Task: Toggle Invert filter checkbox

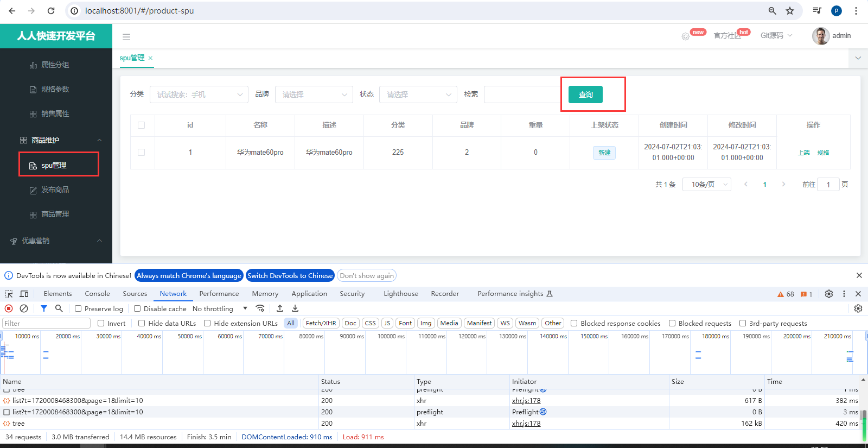Action: point(101,323)
